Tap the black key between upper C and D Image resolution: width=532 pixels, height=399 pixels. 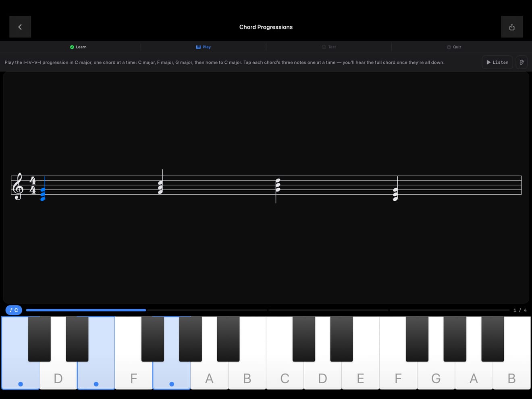(304, 339)
